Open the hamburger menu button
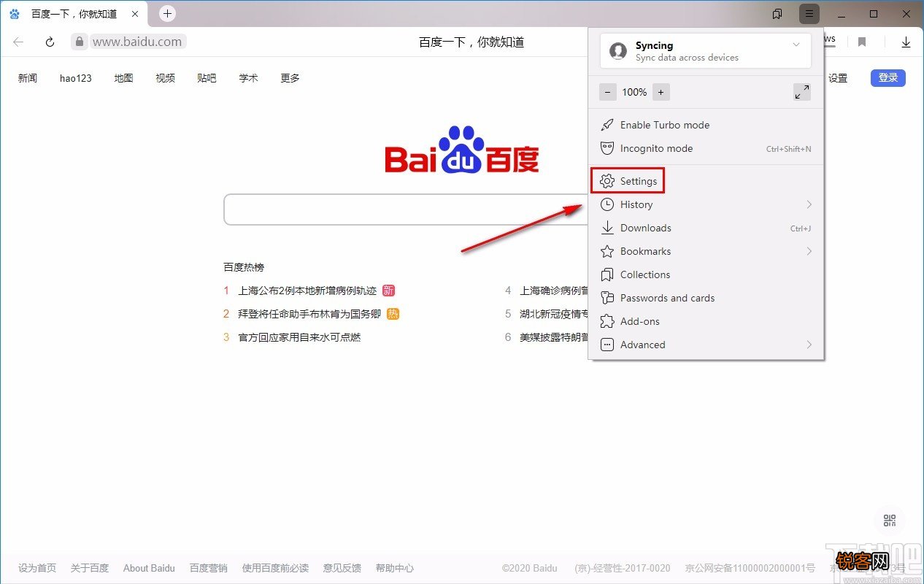 coord(809,14)
